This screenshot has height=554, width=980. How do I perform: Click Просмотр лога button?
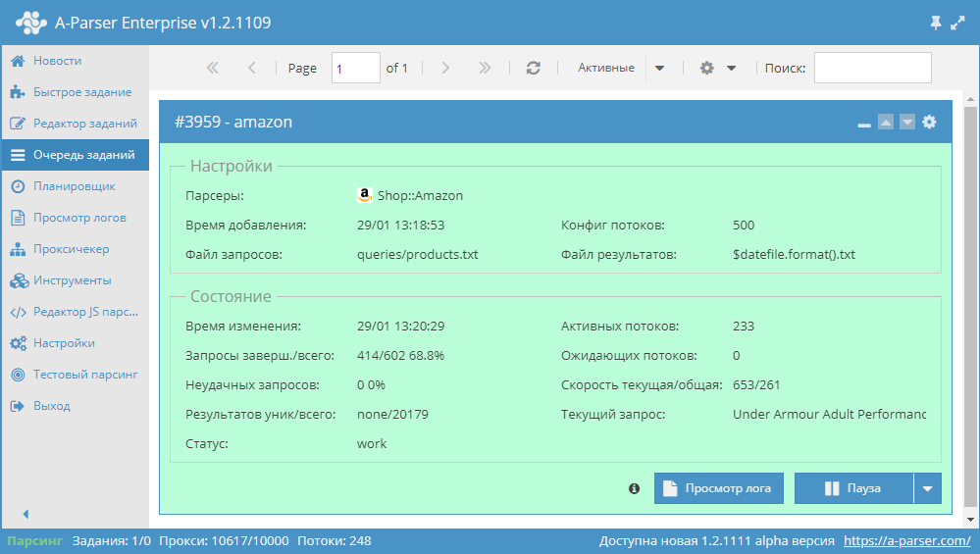click(719, 488)
